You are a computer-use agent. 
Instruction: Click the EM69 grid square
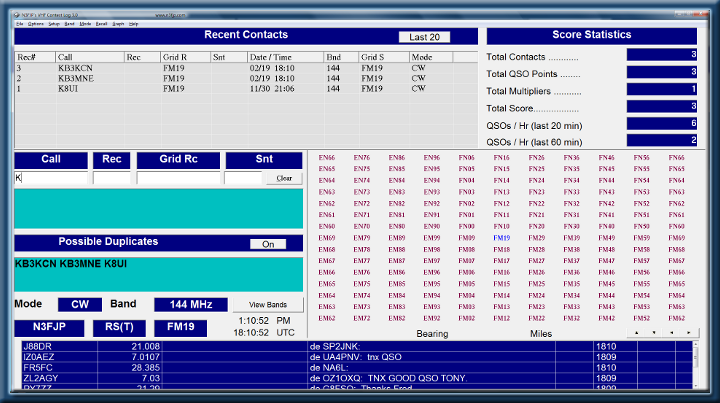326,238
